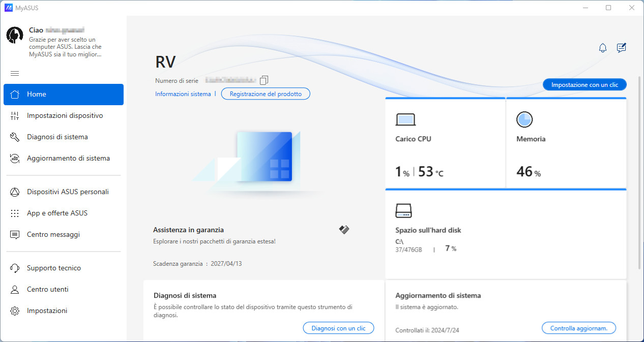Click the Impostazioni gear icon
The height and width of the screenshot is (342, 644).
[15, 310]
